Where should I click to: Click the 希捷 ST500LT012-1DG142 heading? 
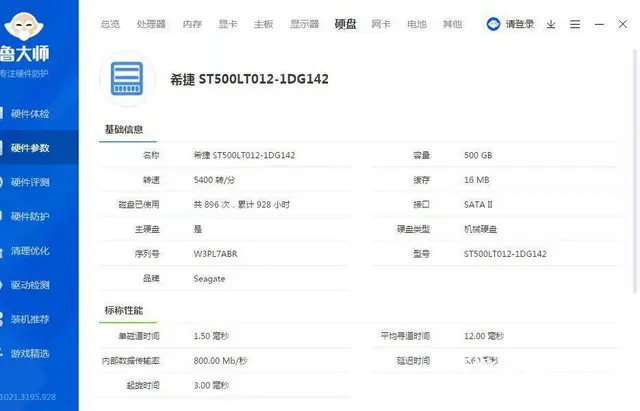tap(249, 79)
